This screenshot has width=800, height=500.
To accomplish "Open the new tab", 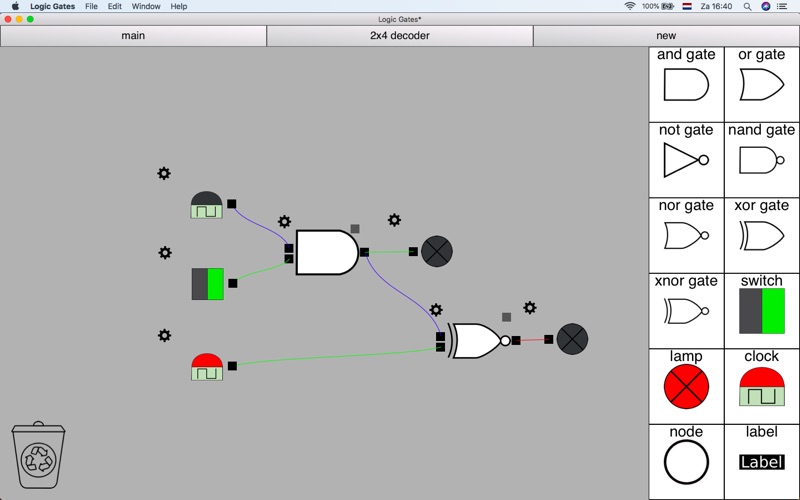I will (666, 36).
